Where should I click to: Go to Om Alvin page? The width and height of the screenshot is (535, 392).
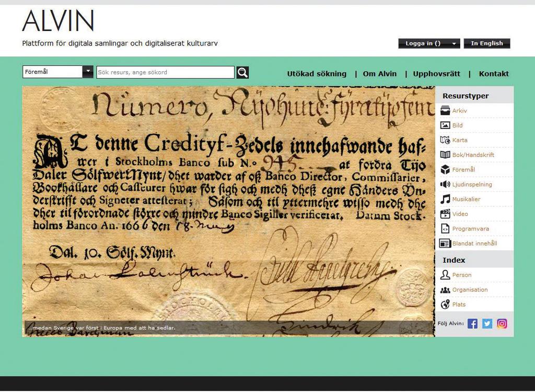(380, 74)
